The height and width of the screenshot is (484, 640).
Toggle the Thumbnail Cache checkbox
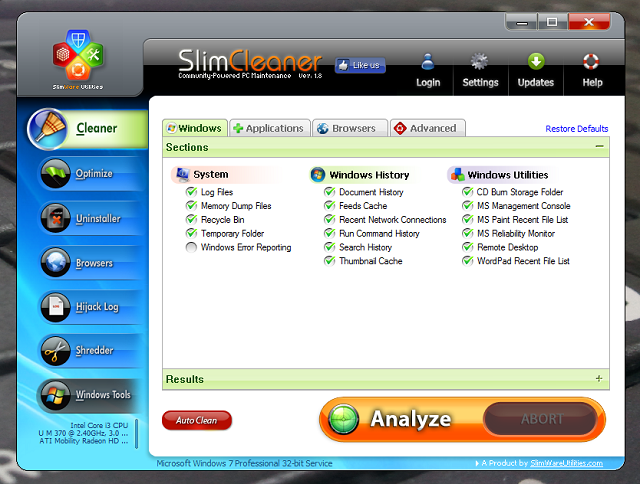(329, 261)
